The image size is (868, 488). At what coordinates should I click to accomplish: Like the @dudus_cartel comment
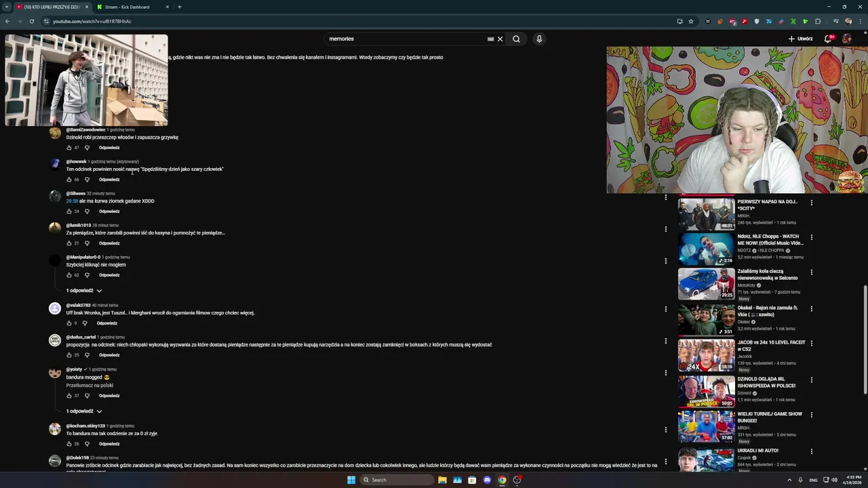click(x=68, y=355)
